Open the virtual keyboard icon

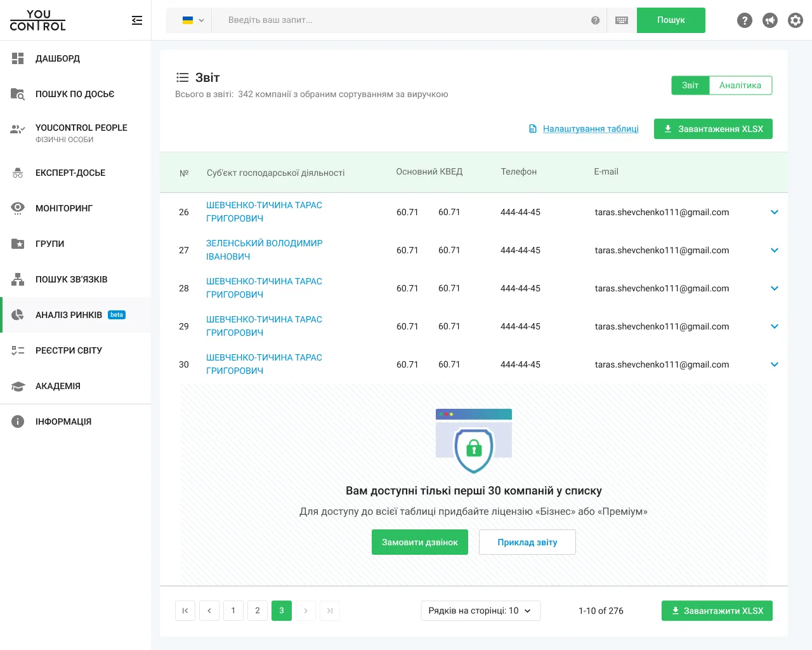coord(622,20)
